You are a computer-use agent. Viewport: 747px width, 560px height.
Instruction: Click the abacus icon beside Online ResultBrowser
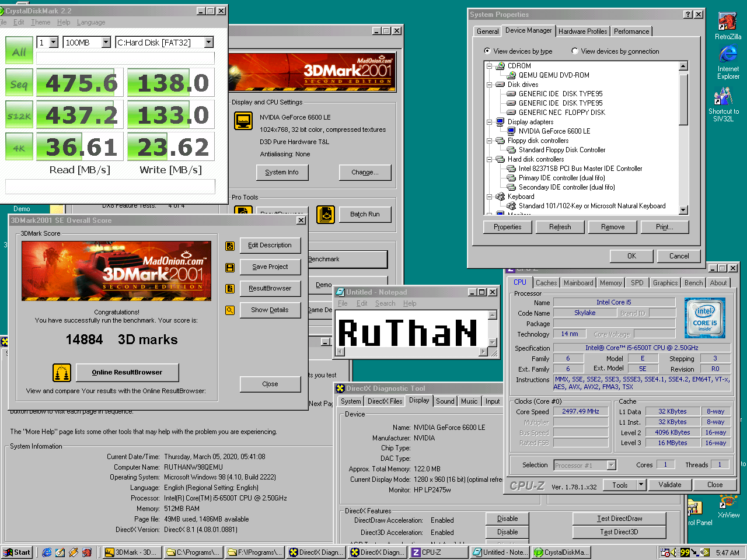point(61,372)
